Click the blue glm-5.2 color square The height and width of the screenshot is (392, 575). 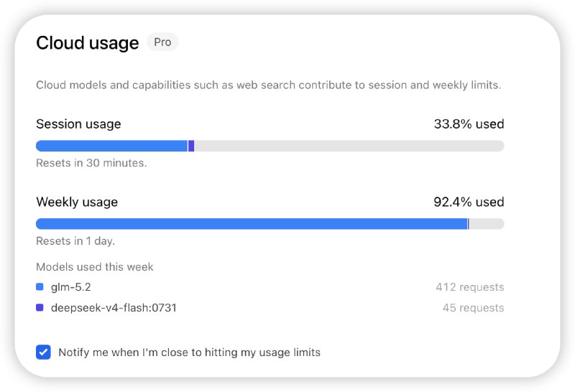(40, 287)
